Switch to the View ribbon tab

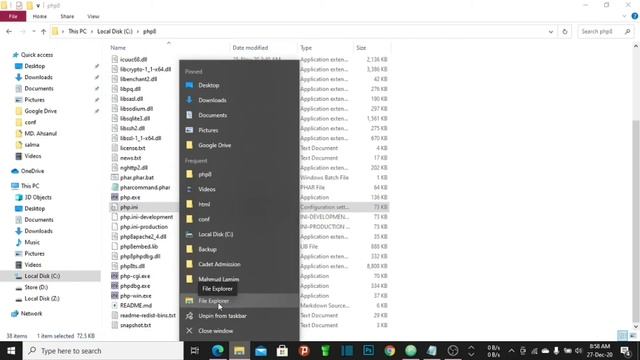click(x=93, y=16)
